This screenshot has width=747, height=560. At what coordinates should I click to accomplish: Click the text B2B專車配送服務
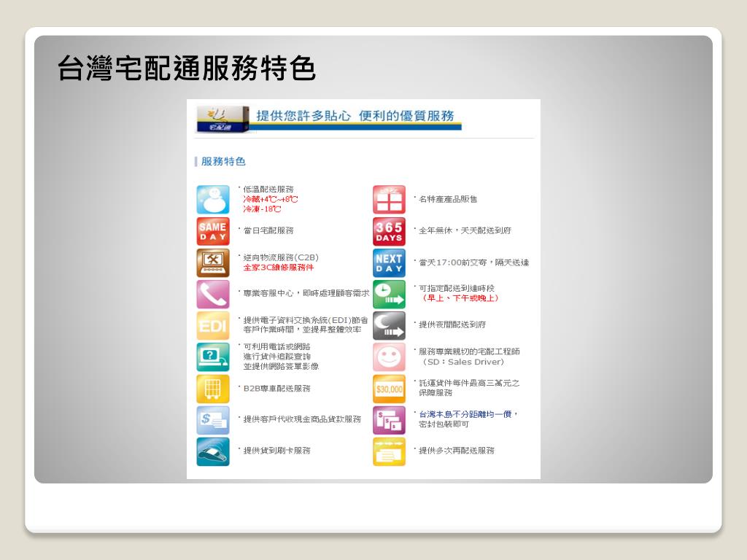click(276, 389)
